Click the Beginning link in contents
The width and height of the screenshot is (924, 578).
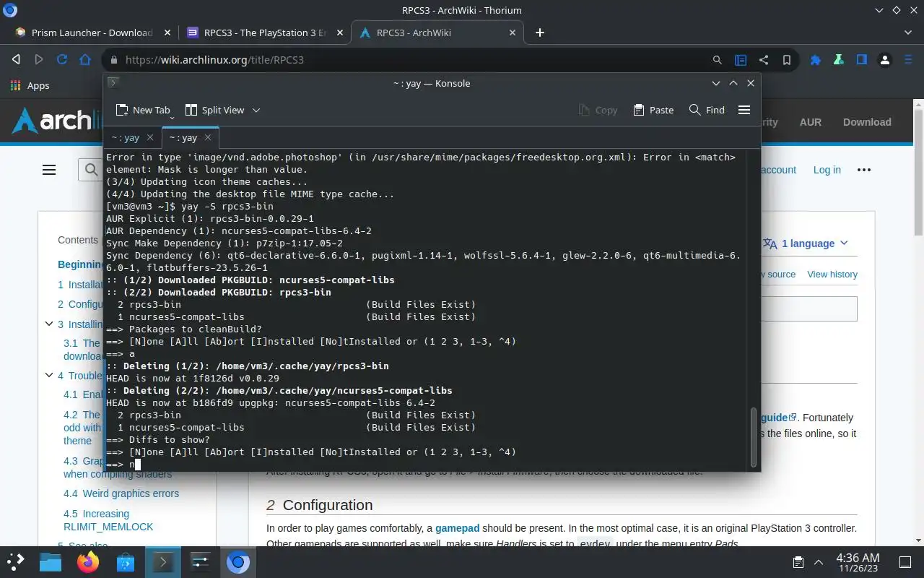(80, 264)
